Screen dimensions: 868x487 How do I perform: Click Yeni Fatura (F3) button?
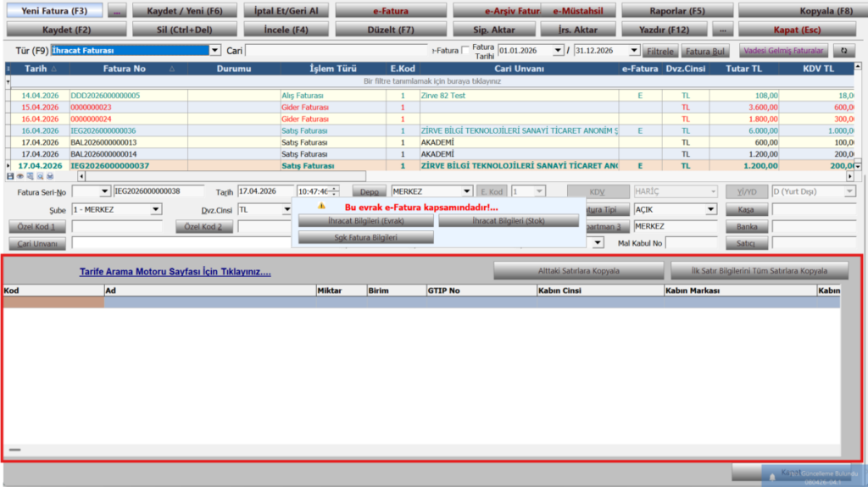pos(54,10)
